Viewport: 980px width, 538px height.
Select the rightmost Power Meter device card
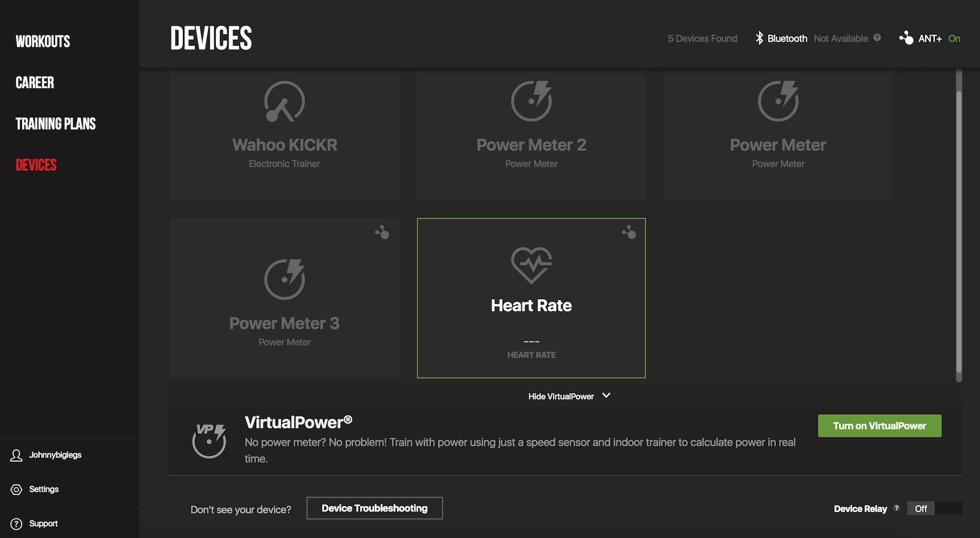pyautogui.click(x=778, y=135)
